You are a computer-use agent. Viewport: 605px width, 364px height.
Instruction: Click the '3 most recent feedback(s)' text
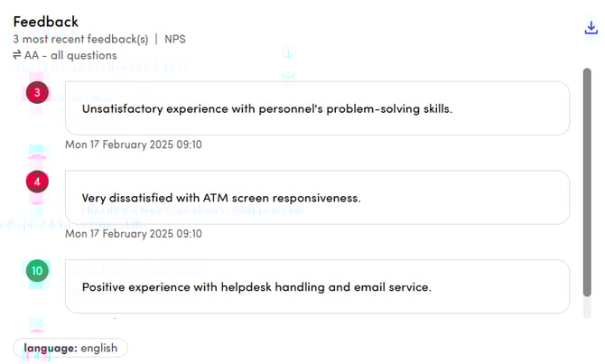(x=79, y=39)
